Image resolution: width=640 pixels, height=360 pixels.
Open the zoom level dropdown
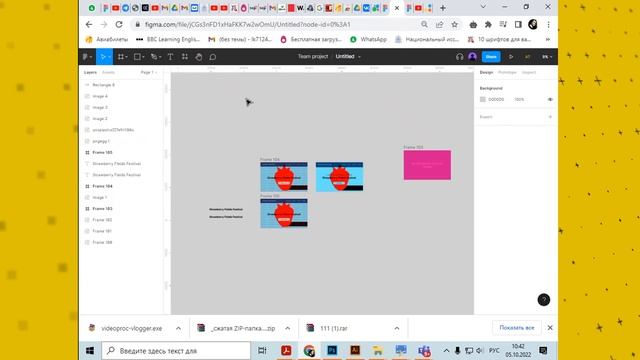click(547, 57)
